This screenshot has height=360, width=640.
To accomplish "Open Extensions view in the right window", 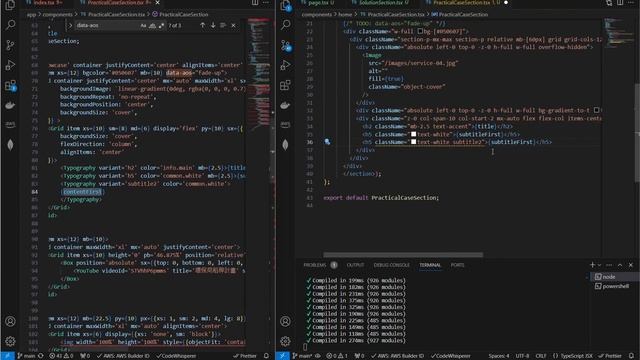I will [x=286, y=85].
